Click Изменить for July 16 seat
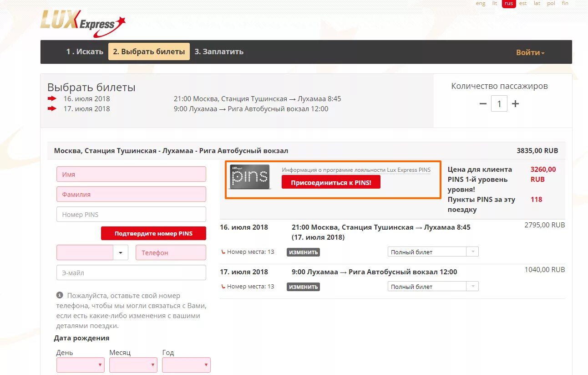Image resolution: width=588 pixels, height=375 pixels. (303, 252)
